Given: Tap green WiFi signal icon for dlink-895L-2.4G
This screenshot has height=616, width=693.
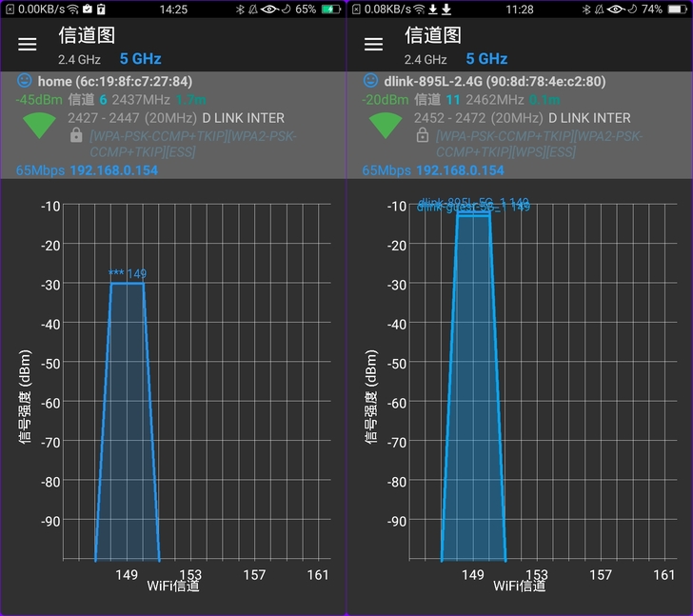Looking at the screenshot, I should [x=386, y=125].
